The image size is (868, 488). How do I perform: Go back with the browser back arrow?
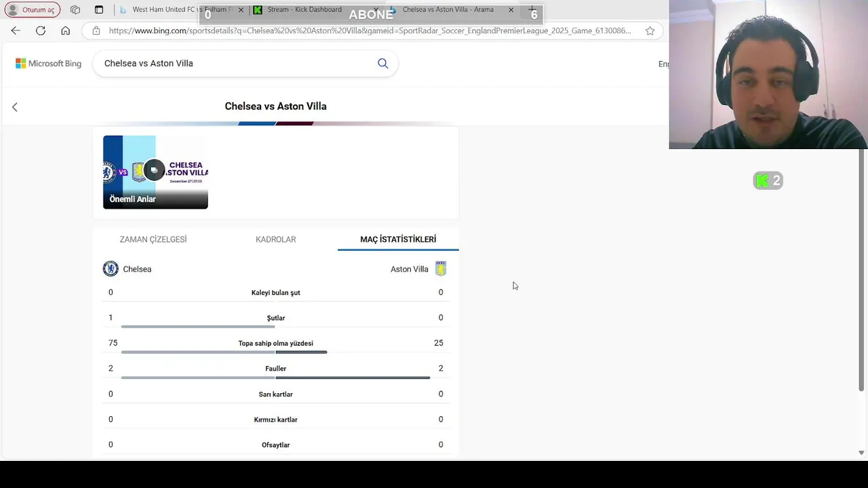(x=16, y=30)
